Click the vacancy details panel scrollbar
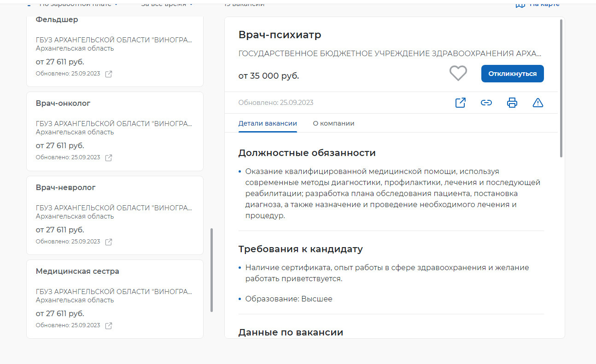 tap(561, 88)
